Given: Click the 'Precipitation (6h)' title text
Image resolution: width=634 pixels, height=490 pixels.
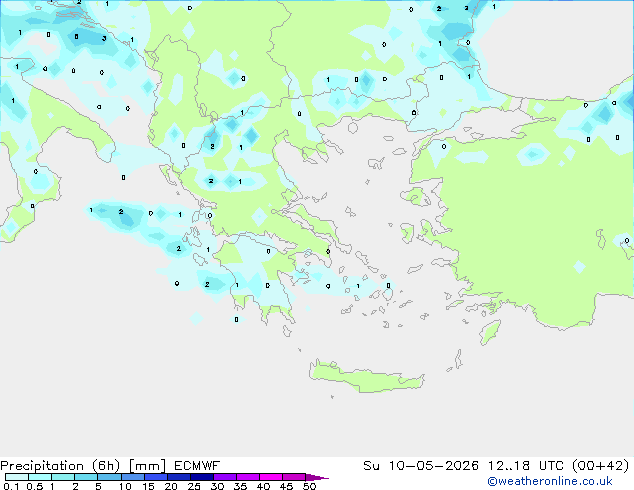Looking at the screenshot, I should pos(60,466).
